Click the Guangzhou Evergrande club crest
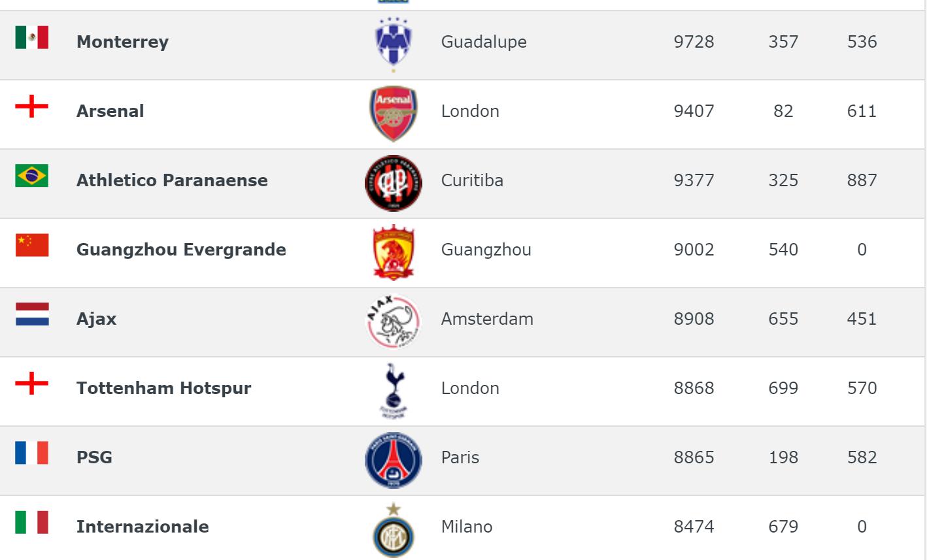927x560 pixels. point(393,252)
